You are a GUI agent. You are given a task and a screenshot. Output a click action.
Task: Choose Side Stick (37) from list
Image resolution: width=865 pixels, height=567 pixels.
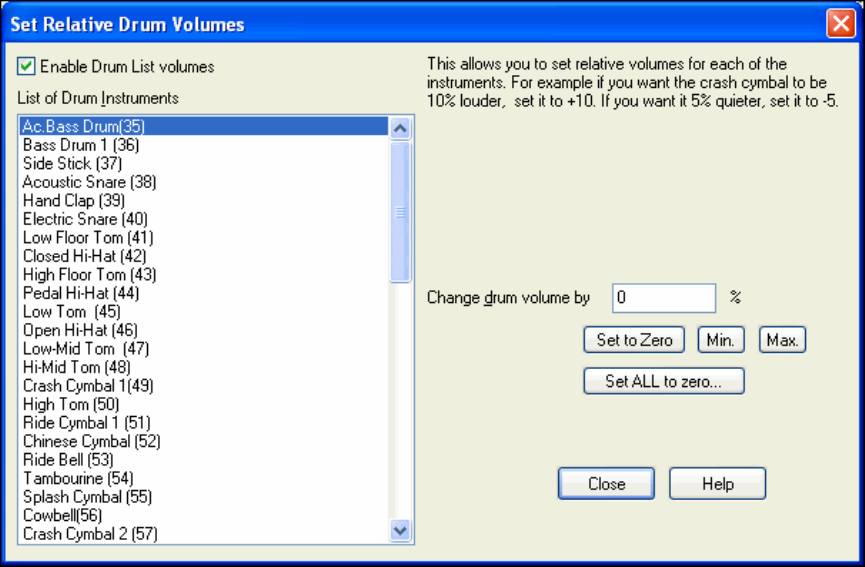coord(204,163)
